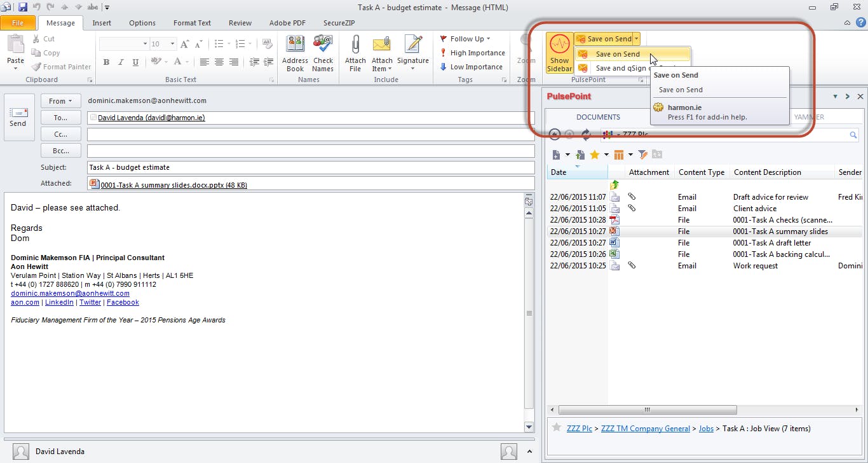The image size is (868, 463).
Task: Open the Insert ribbon tab
Action: point(102,23)
